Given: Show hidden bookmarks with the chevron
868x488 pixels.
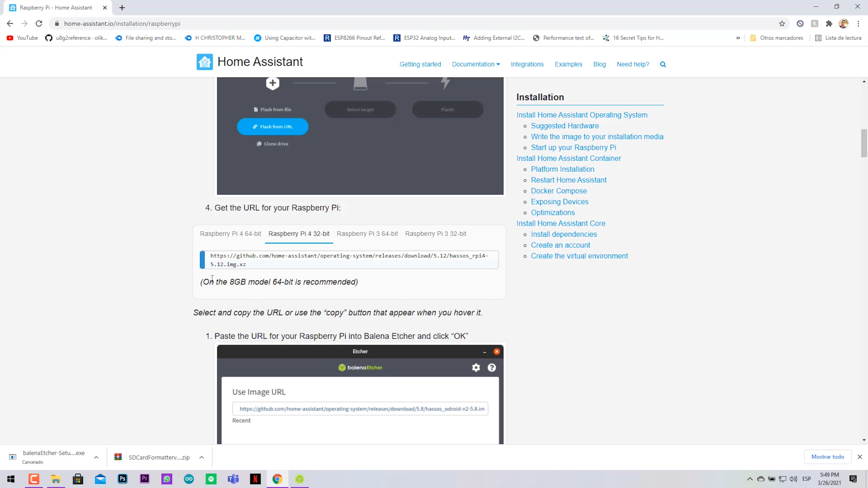Looking at the screenshot, I should click(738, 38).
